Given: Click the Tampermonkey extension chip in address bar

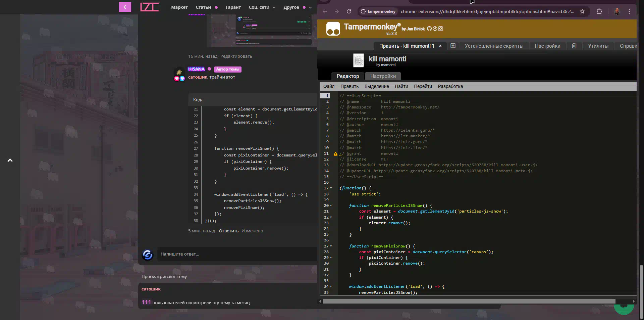Looking at the screenshot, I should click(x=378, y=11).
